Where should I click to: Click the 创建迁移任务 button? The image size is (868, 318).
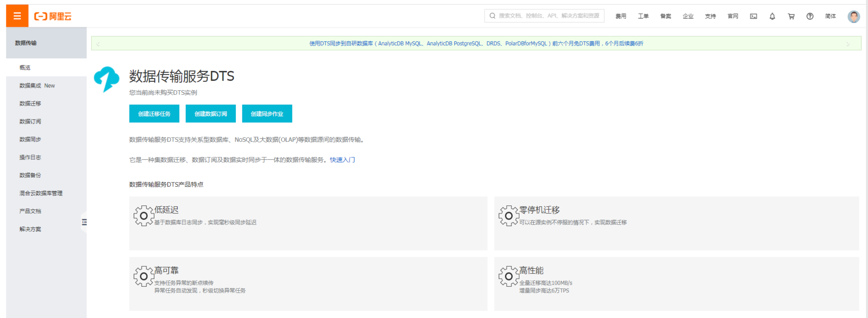(154, 114)
